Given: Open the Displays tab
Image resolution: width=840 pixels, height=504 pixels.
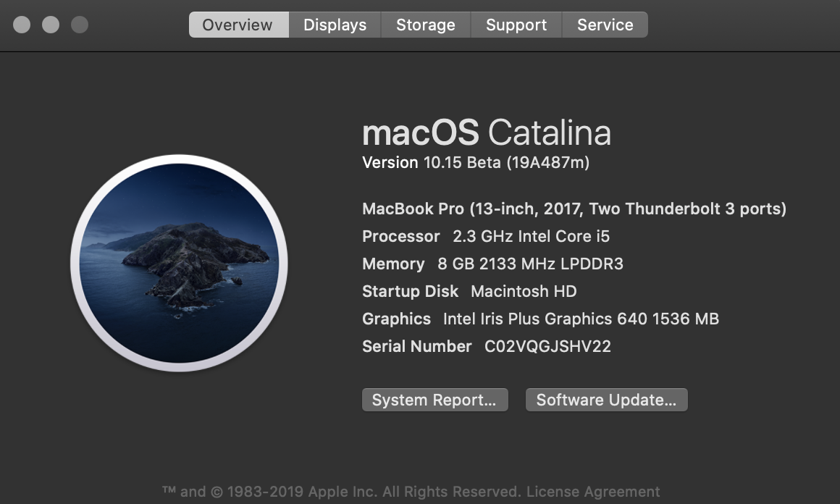Looking at the screenshot, I should tap(335, 25).
